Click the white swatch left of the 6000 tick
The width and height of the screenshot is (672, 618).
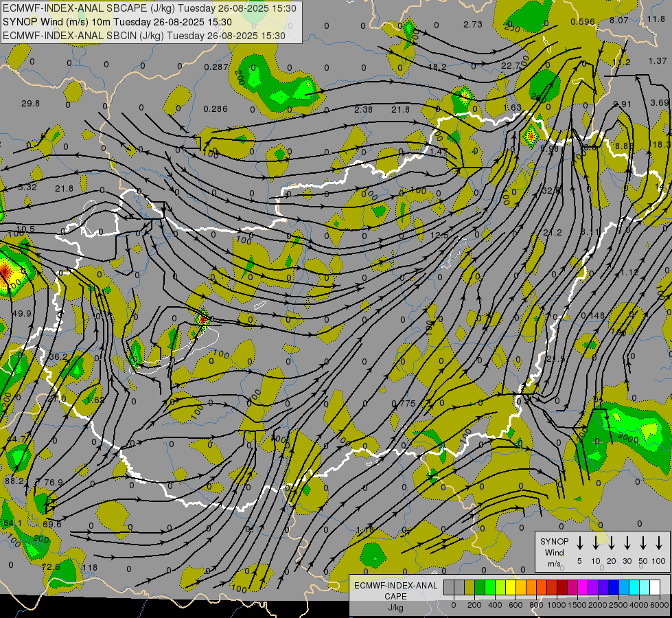click(x=654, y=587)
